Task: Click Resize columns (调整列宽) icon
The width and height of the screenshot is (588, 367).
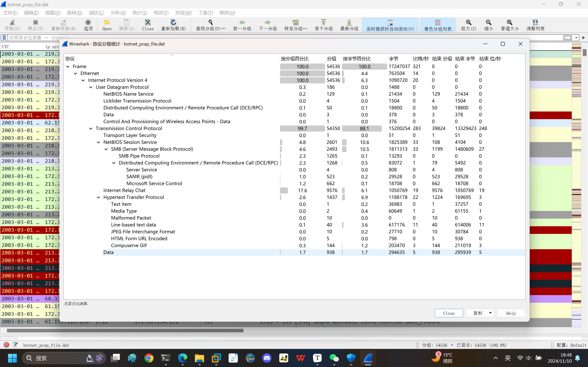Action: click(x=535, y=23)
